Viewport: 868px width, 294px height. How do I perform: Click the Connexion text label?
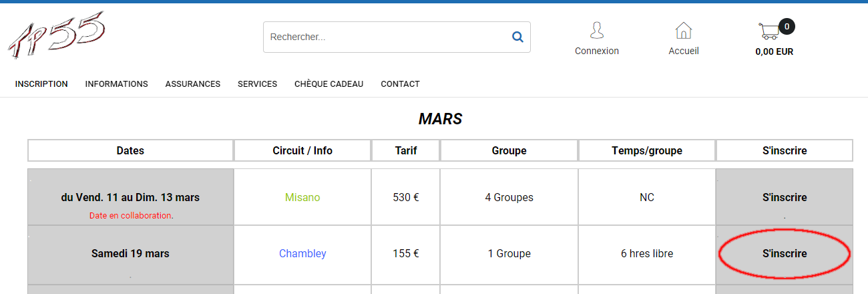pyautogui.click(x=597, y=51)
